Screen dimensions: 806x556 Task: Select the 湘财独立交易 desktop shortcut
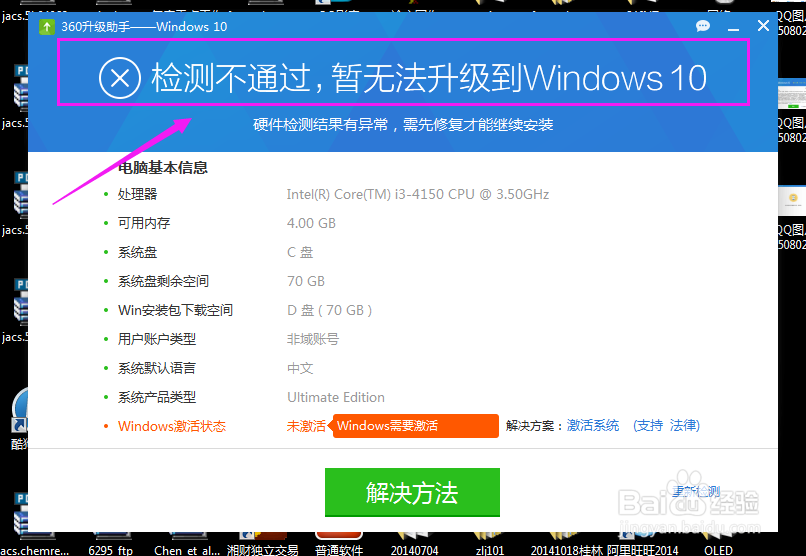tap(263, 545)
